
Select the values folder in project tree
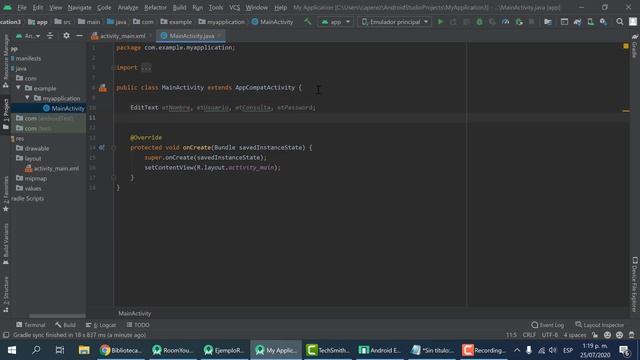(x=29, y=188)
